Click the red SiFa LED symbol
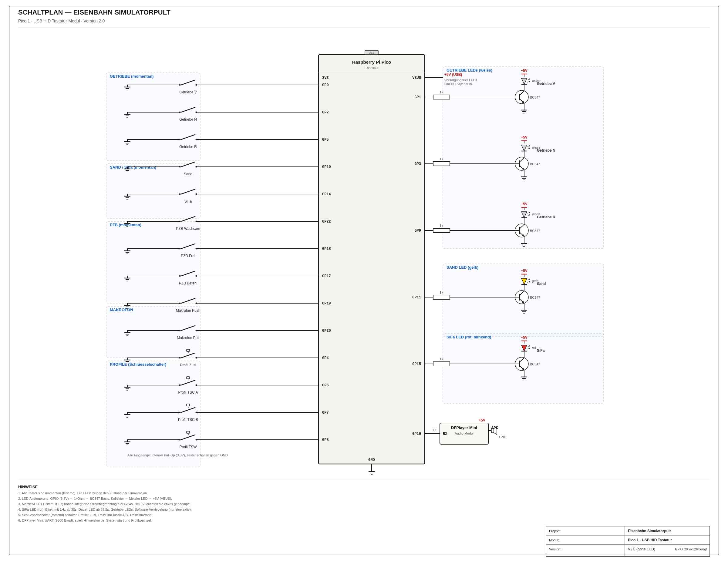The image size is (728, 561). (524, 348)
